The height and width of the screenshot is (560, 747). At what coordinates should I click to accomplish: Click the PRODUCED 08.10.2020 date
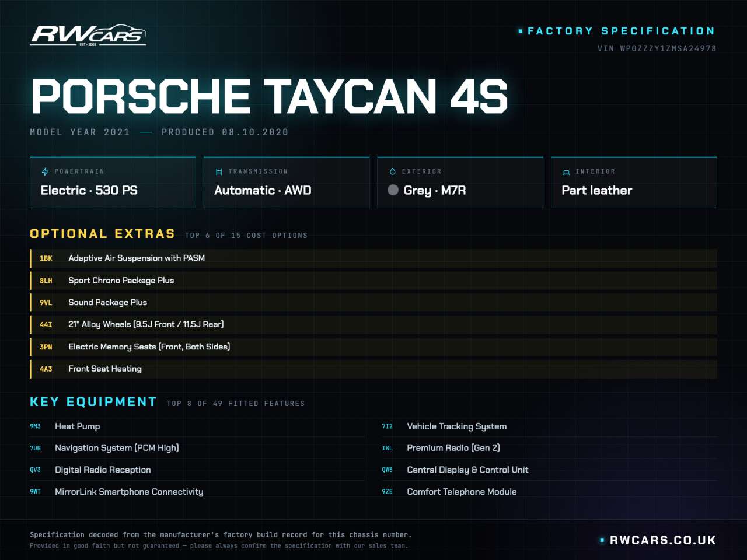coord(225,132)
